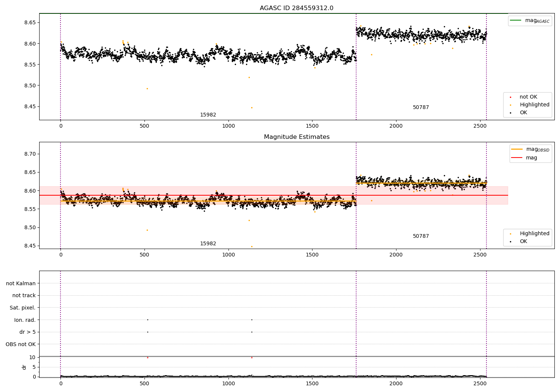Click obsid label 15982 in Magnitude Estimates plot
Viewport: 560px width, 392px height.
pos(208,244)
